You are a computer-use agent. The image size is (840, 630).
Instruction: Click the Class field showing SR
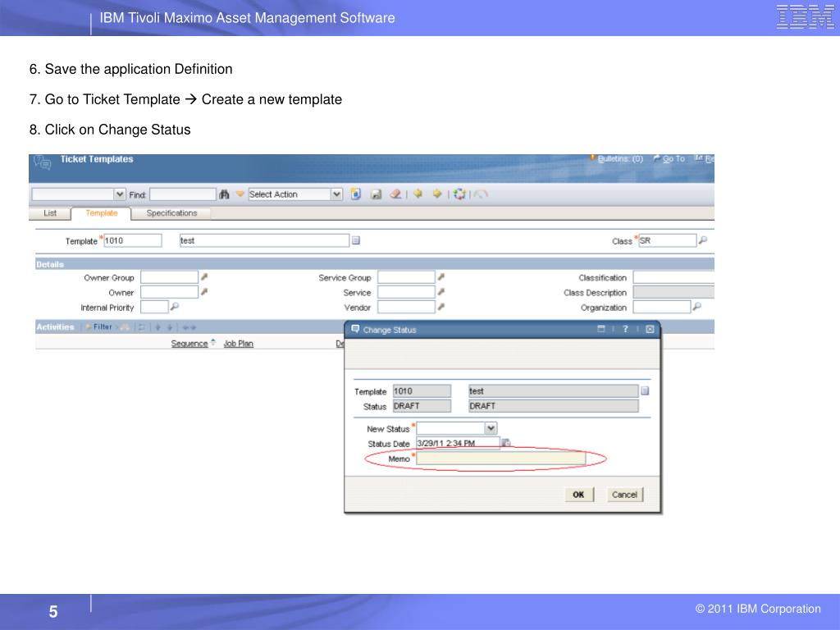pos(667,240)
